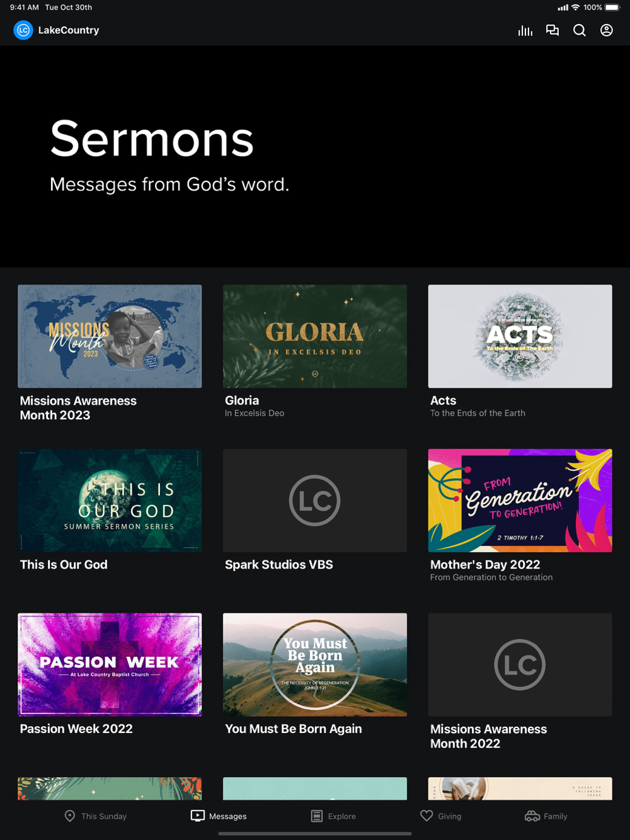This screenshot has width=630, height=840.
Task: Open the chat bubbles icon
Action: pyautogui.click(x=553, y=30)
